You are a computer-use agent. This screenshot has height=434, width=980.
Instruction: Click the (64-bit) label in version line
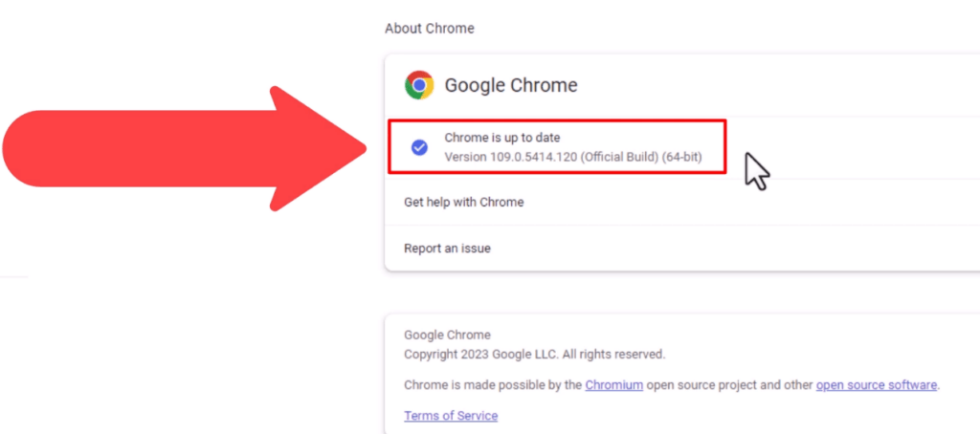pyautogui.click(x=681, y=157)
